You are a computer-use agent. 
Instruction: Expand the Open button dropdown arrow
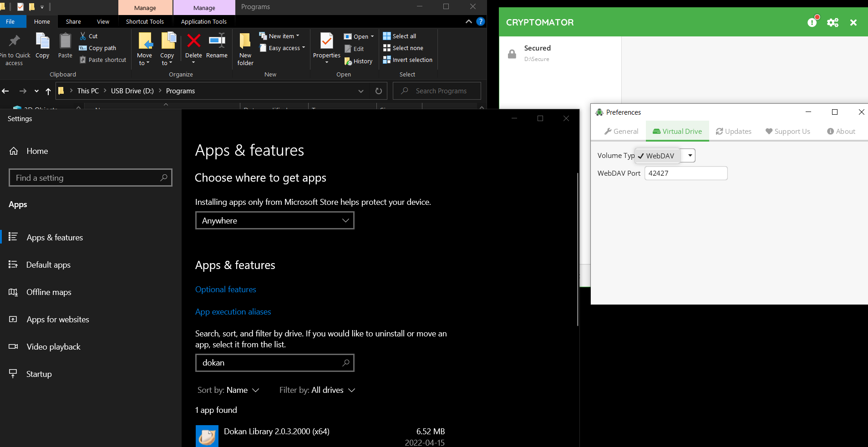point(372,36)
